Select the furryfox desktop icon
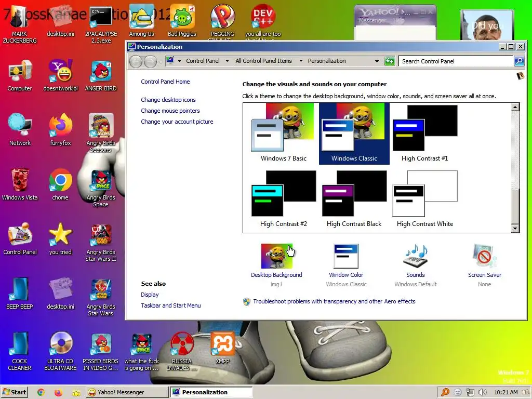This screenshot has width=532, height=399. point(60,130)
